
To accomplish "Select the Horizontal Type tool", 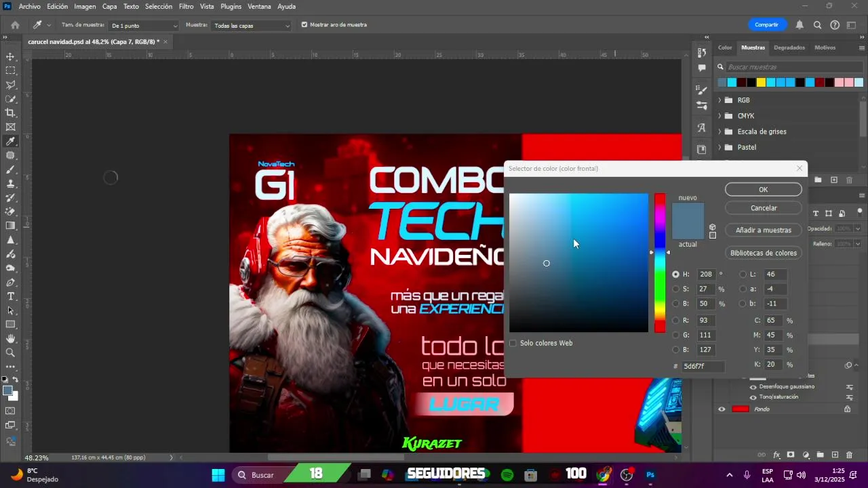I will click(10, 296).
